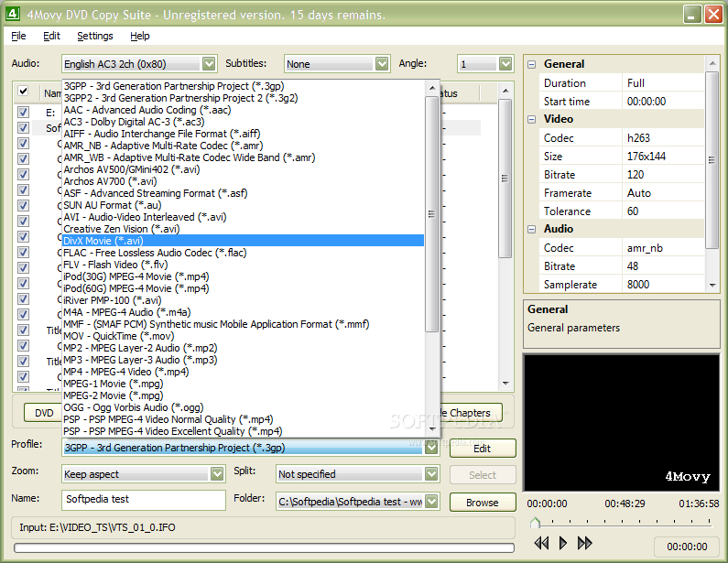This screenshot has height=563, width=728.
Task: Click the title list scrollbar down arrow
Action: 505,384
